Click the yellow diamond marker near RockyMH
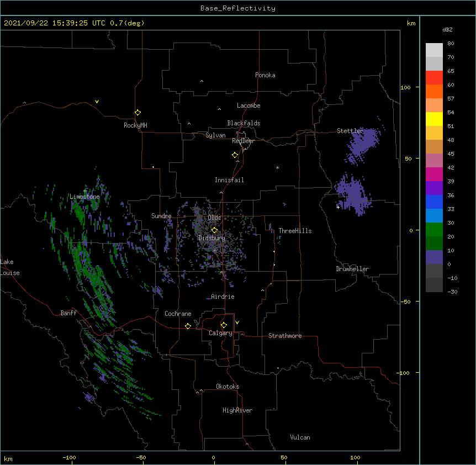Screen dimensions: 476x465 coord(138,113)
